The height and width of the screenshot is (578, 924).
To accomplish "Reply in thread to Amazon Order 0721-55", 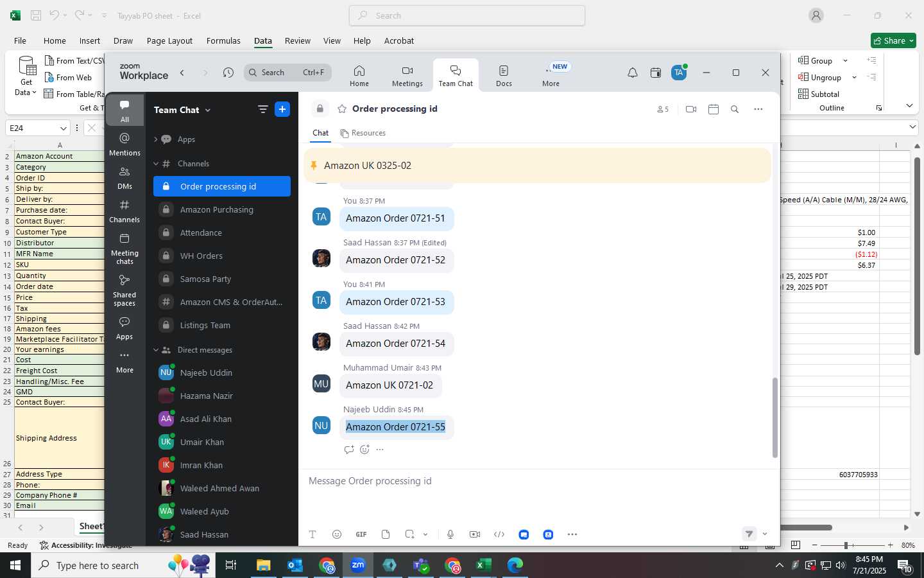I will [x=349, y=450].
